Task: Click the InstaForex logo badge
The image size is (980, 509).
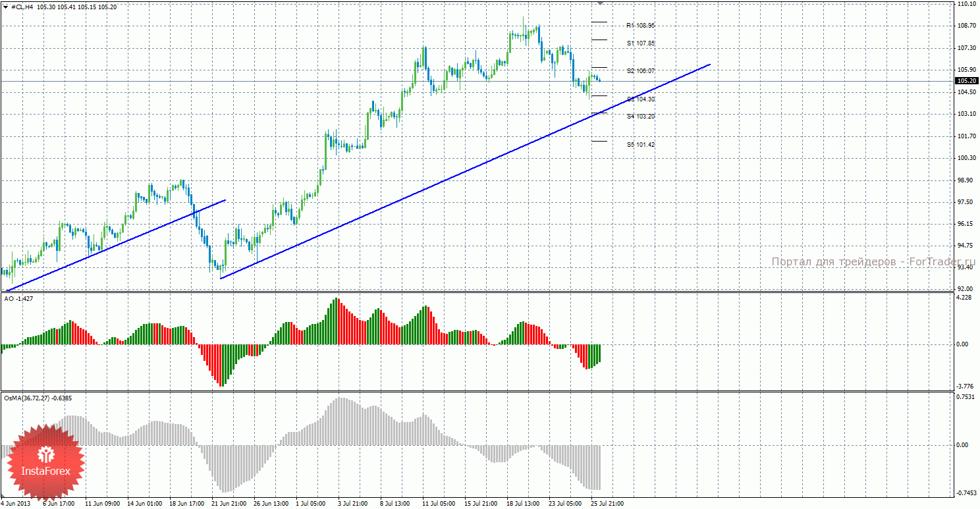Action: (45, 462)
